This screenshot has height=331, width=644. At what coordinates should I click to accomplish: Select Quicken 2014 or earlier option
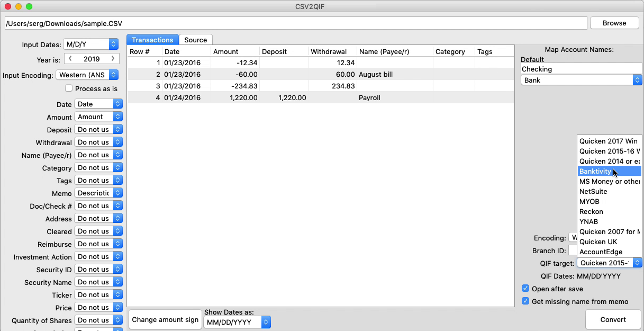tap(609, 162)
